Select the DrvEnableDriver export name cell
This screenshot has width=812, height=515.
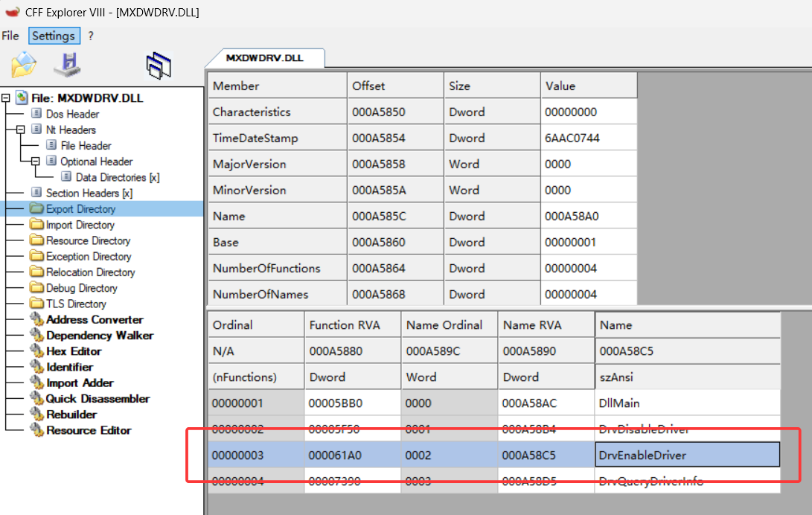688,455
